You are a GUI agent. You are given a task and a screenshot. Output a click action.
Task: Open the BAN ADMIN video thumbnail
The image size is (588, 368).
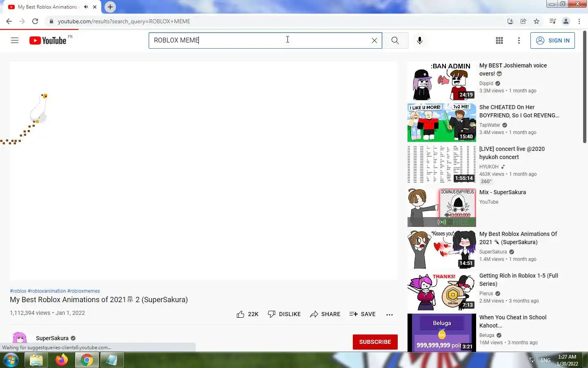pos(441,81)
